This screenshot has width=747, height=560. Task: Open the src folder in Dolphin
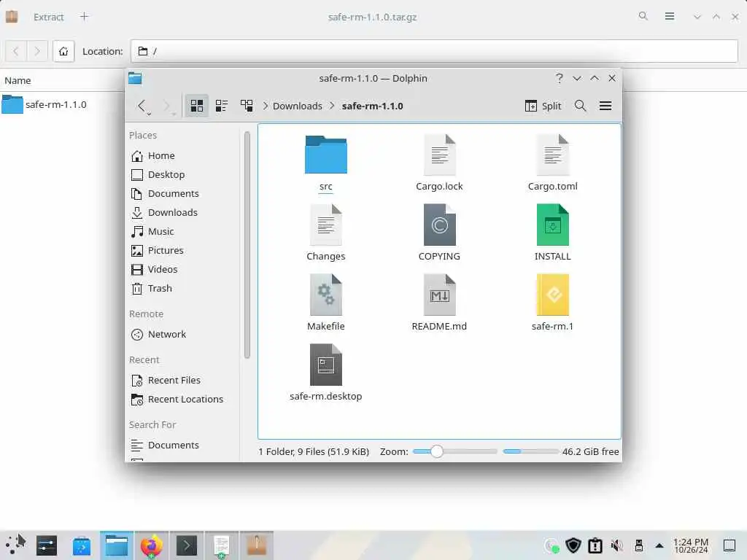tap(326, 155)
